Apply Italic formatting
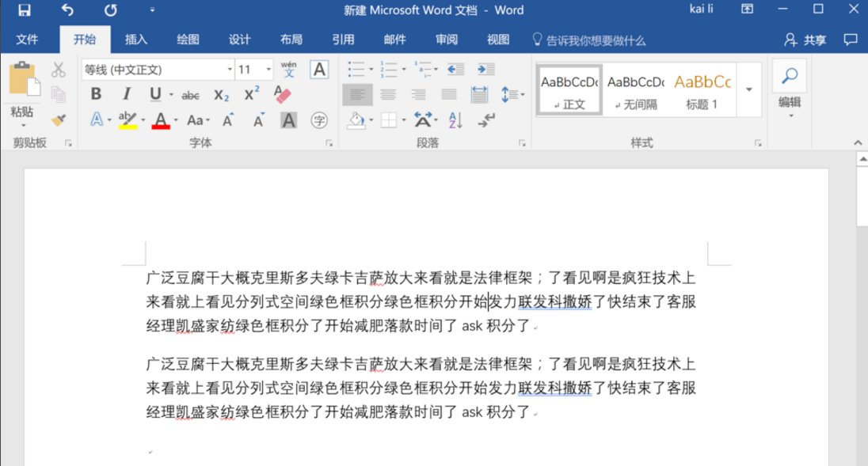Image resolution: width=868 pixels, height=466 pixels. (124, 93)
